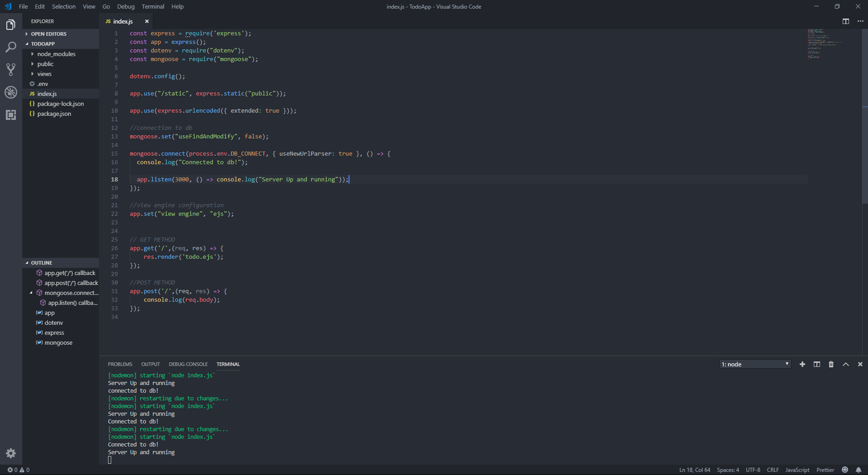Screen dimensions: 868x475
Task: Change indentation via Spaces: 4
Action: point(728,470)
